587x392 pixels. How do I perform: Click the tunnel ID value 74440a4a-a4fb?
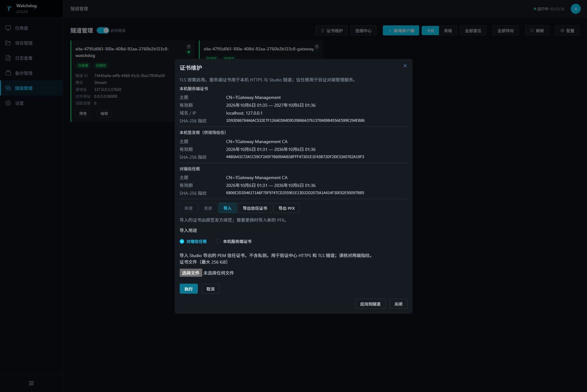(x=130, y=76)
